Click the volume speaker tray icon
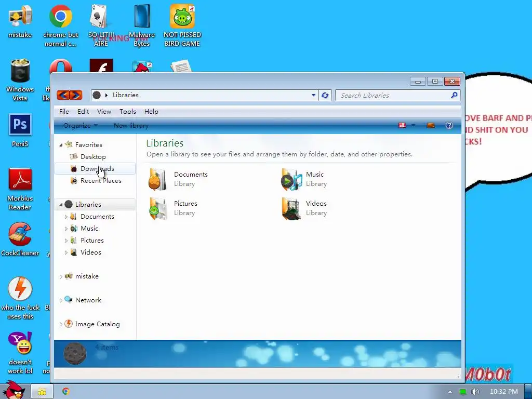This screenshot has height=399, width=532. coord(475,392)
